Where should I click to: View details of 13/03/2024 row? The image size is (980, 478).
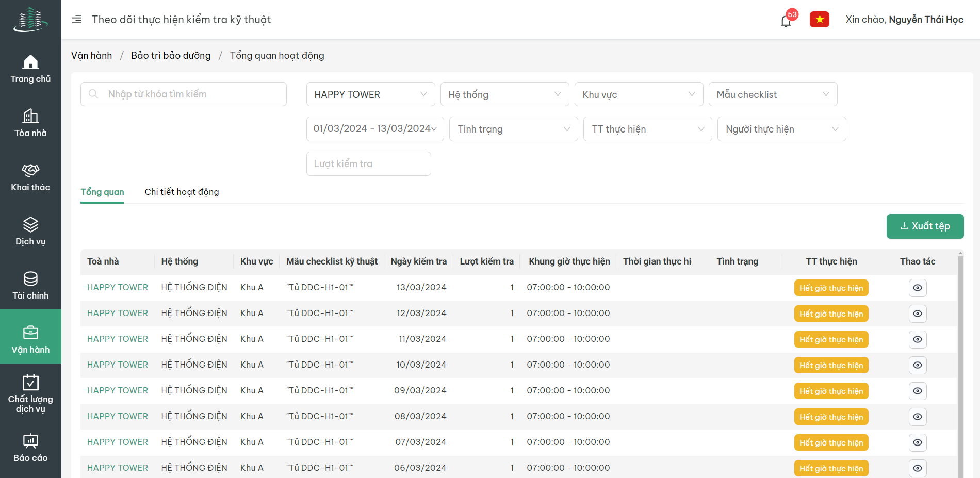point(918,288)
